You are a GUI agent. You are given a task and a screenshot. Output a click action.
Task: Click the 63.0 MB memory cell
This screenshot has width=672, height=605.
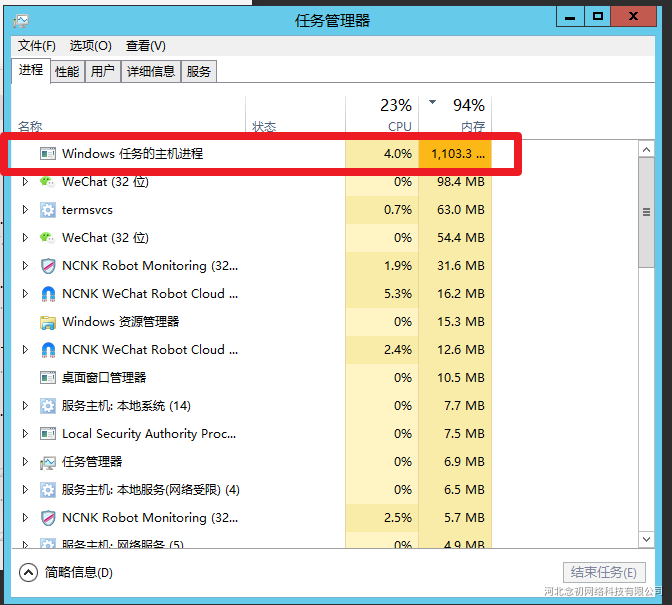tap(455, 210)
